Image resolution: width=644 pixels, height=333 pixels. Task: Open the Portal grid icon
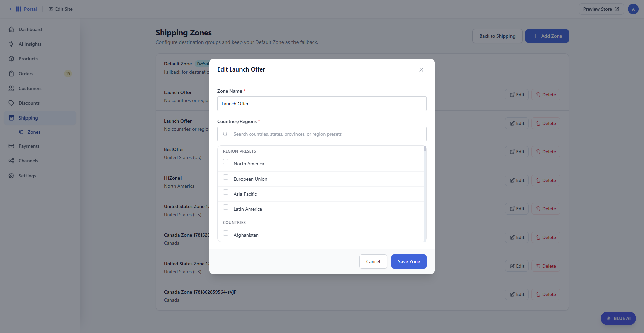coord(19,9)
